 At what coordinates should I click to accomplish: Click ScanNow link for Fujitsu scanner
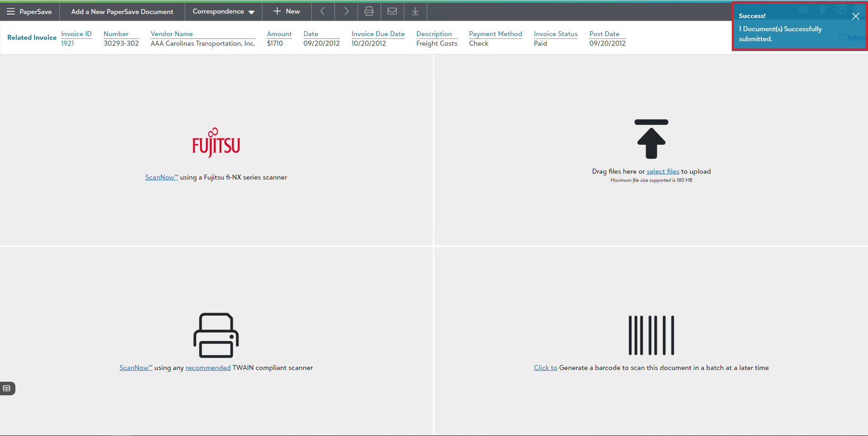coord(161,177)
